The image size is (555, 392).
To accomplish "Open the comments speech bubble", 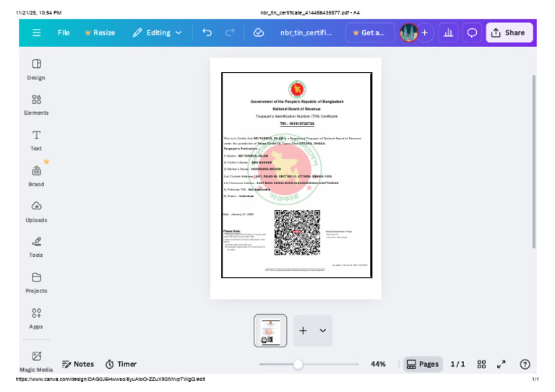I will pos(472,33).
